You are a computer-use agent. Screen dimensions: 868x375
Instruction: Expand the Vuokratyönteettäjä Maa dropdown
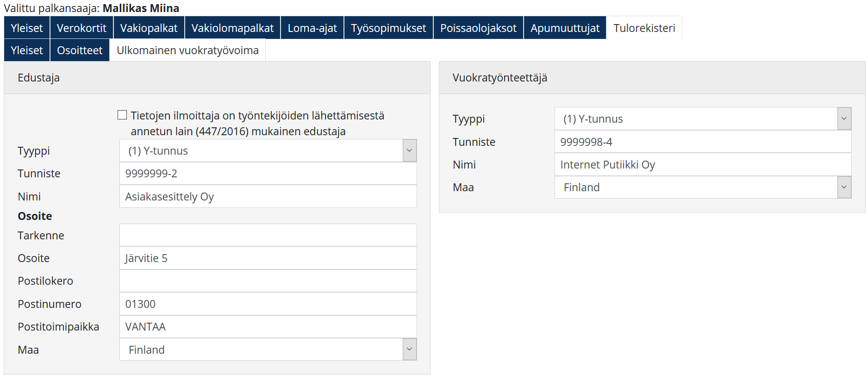click(702, 187)
